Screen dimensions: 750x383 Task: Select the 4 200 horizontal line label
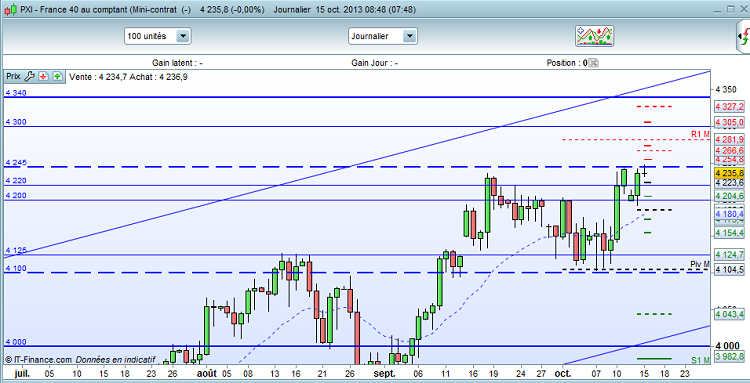point(15,196)
